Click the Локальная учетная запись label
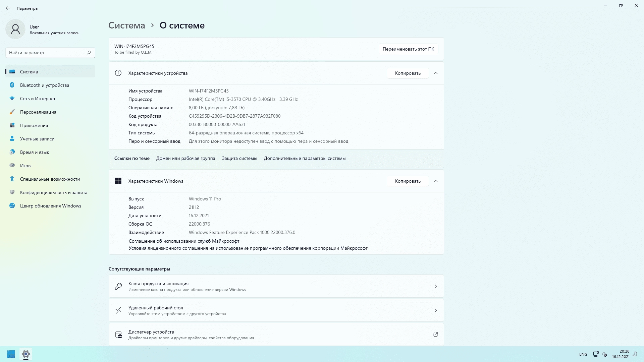This screenshot has width=644, height=362. 54,33
